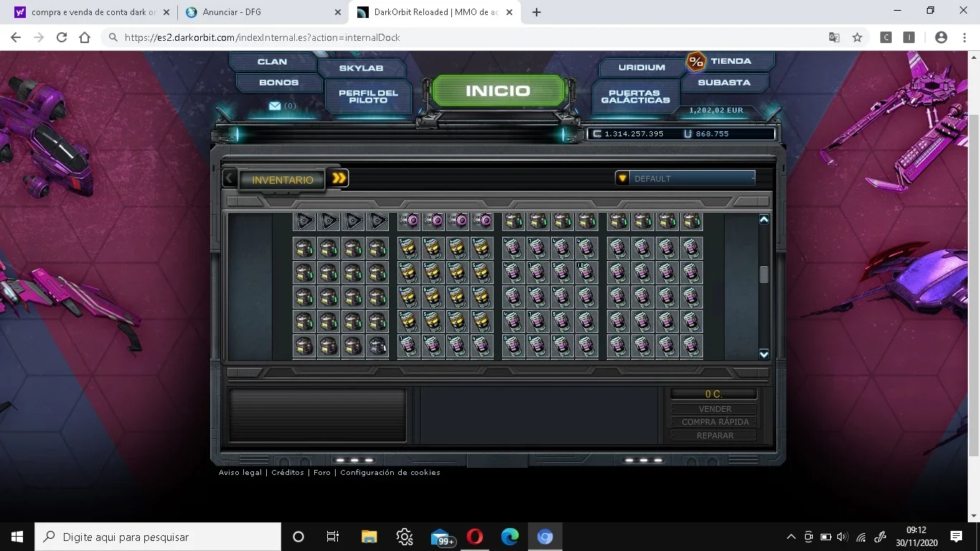Open a new browser tab
The width and height of the screenshot is (980, 551).
[x=537, y=12]
